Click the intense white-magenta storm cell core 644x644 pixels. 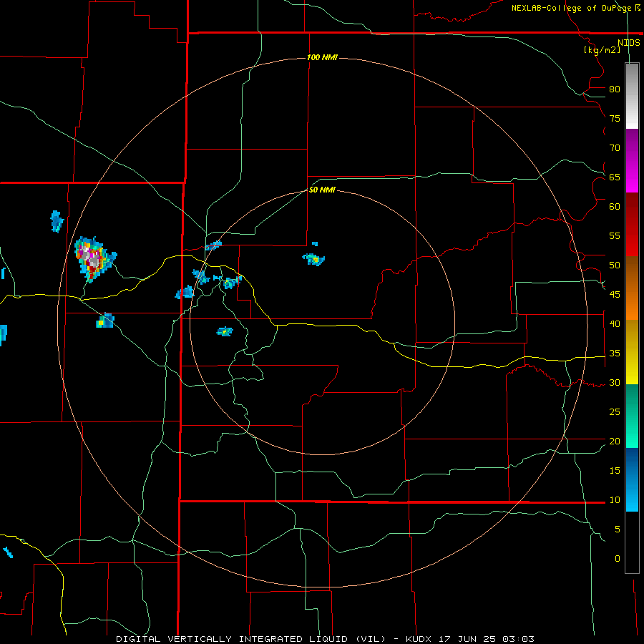[x=91, y=257]
